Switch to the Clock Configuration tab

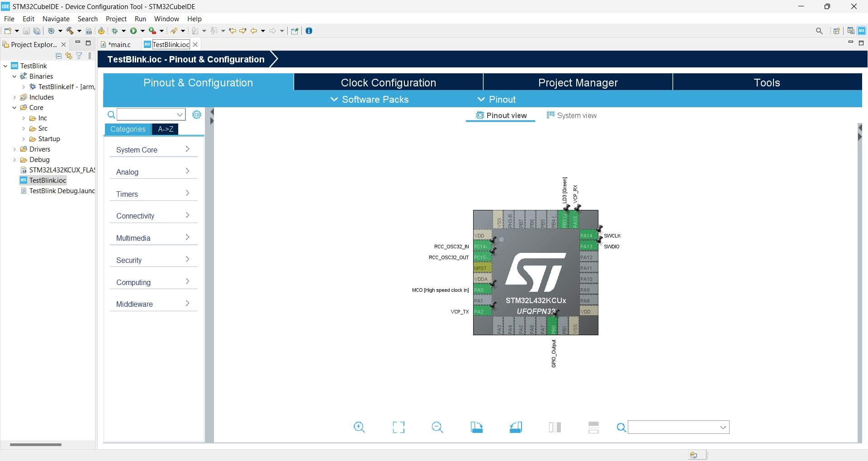point(389,82)
